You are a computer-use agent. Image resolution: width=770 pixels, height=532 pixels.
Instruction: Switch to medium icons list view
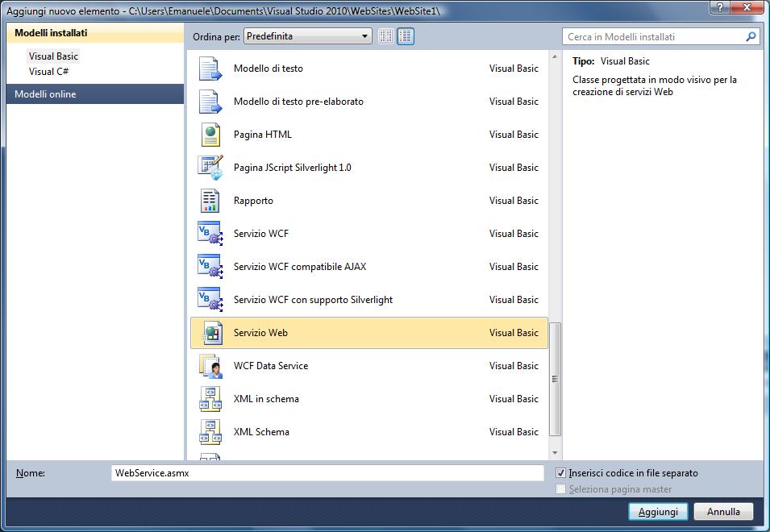pos(405,36)
